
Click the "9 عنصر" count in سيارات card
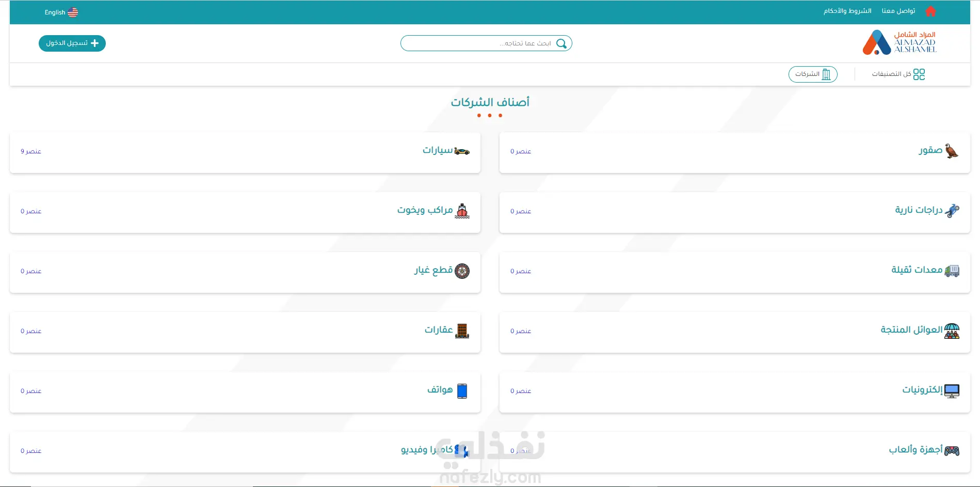(x=31, y=151)
